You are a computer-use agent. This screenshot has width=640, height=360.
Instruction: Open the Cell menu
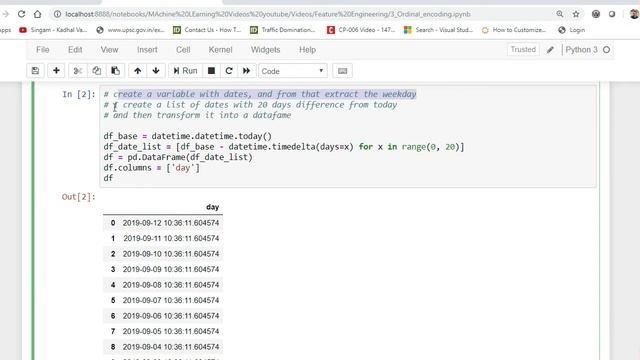pyautogui.click(x=183, y=50)
